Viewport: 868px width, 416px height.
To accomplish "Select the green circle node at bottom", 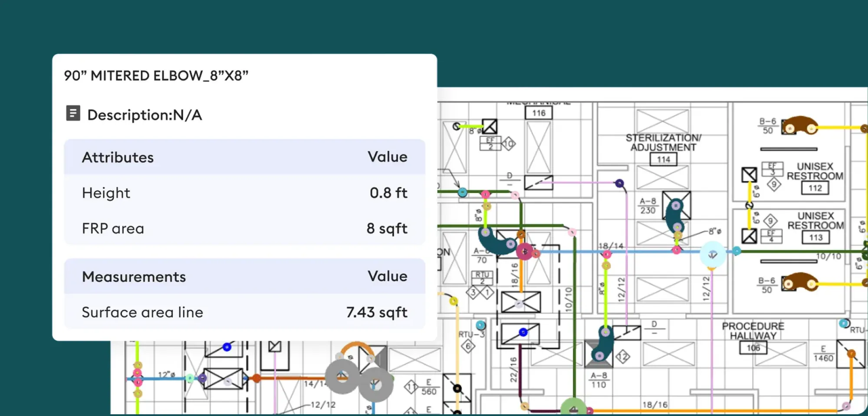I will [x=573, y=408].
